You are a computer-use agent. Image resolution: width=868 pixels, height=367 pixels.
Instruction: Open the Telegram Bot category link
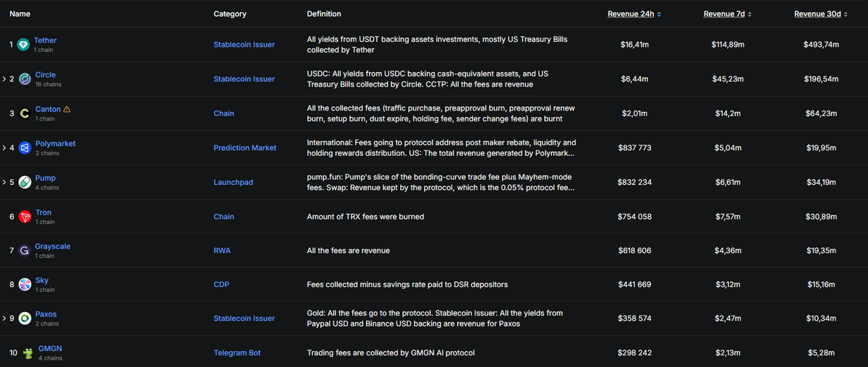coord(237,353)
